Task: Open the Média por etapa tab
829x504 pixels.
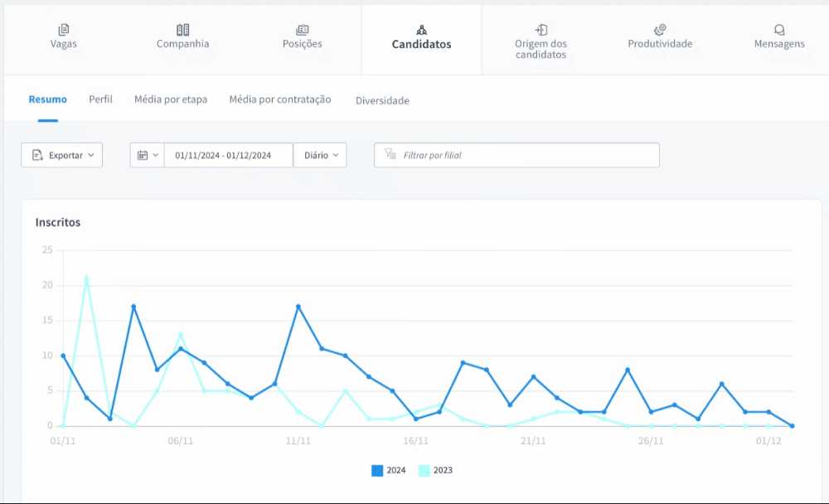Action: point(171,99)
